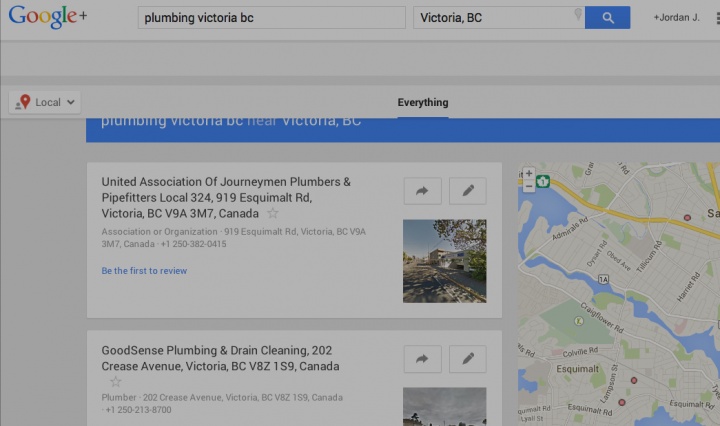720x426 pixels.
Task: Click the Google+ logo
Action: [x=47, y=17]
